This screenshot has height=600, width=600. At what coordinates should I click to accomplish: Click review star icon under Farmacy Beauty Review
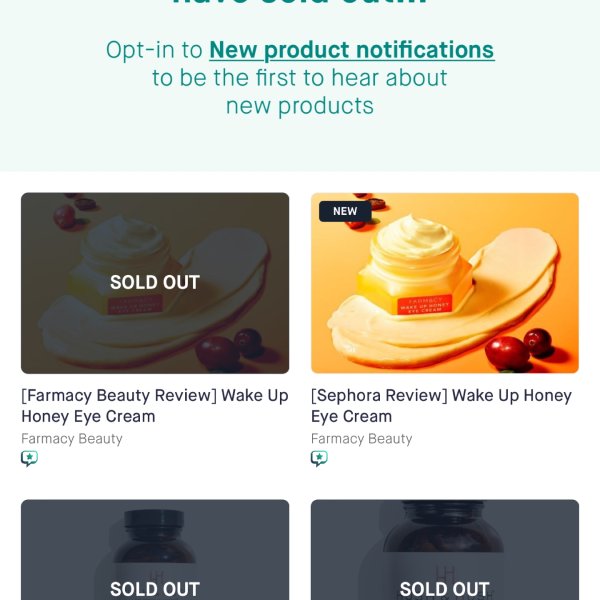point(29,458)
